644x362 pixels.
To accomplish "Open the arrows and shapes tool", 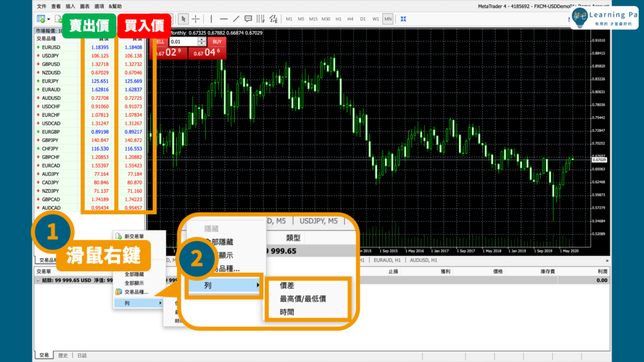I will coord(273,19).
